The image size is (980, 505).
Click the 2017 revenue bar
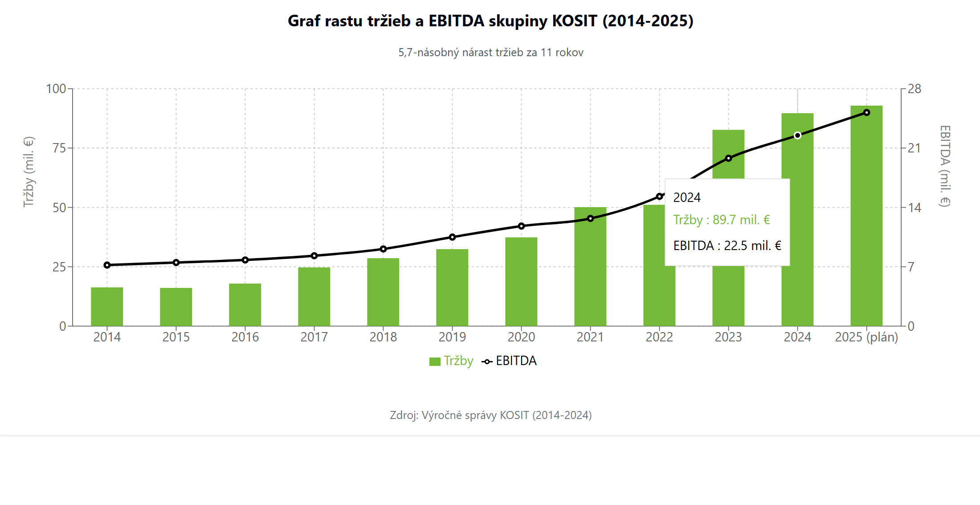pyautogui.click(x=314, y=297)
